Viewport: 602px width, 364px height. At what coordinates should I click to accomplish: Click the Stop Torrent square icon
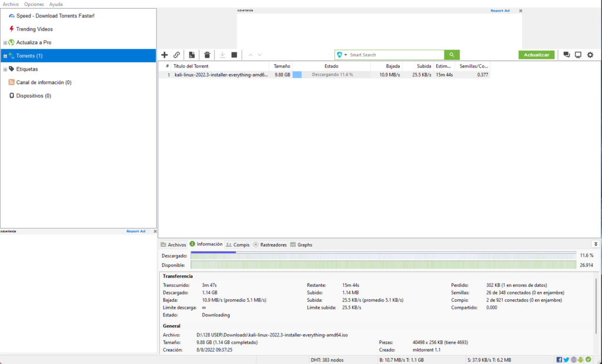point(234,55)
